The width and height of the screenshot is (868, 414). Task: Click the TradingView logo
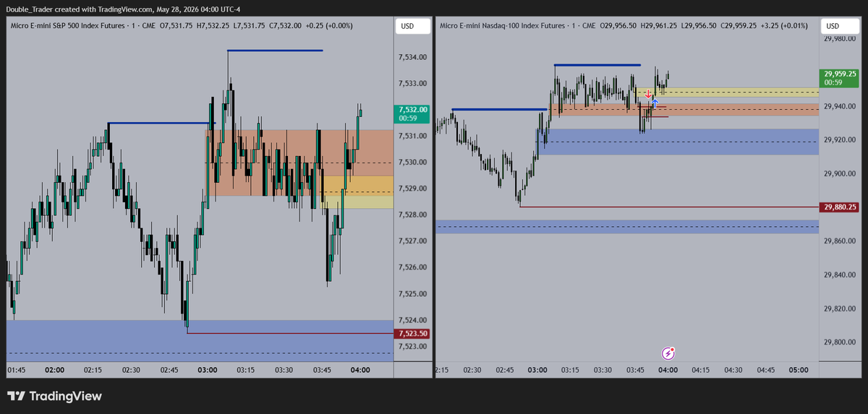54,396
